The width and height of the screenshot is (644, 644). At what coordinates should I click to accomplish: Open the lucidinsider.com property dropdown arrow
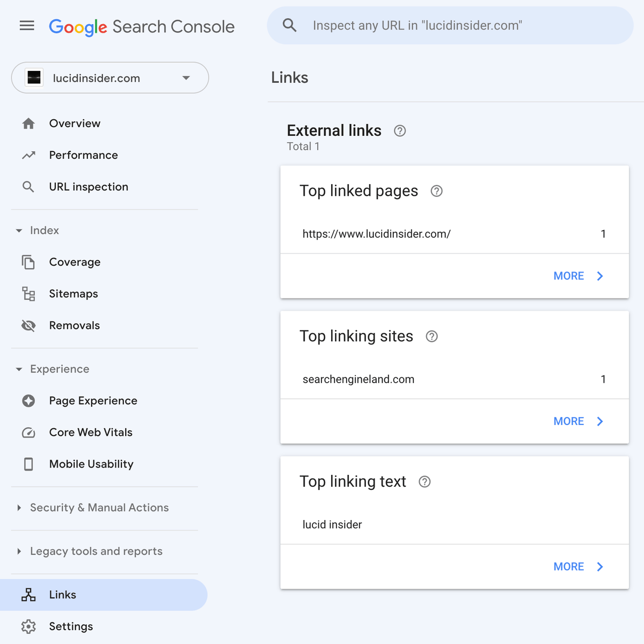(186, 78)
